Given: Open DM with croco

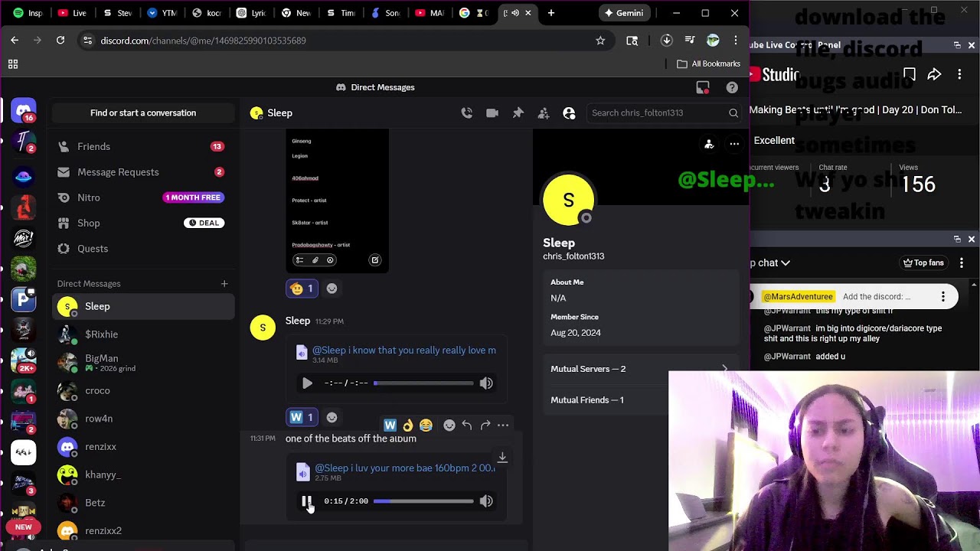Looking at the screenshot, I should coord(143,390).
